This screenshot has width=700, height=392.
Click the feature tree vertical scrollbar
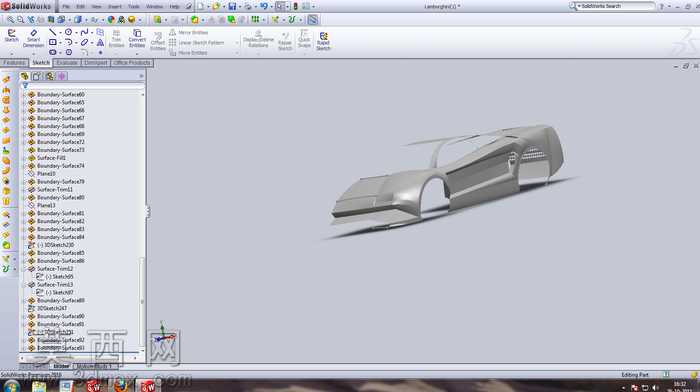[x=142, y=301]
